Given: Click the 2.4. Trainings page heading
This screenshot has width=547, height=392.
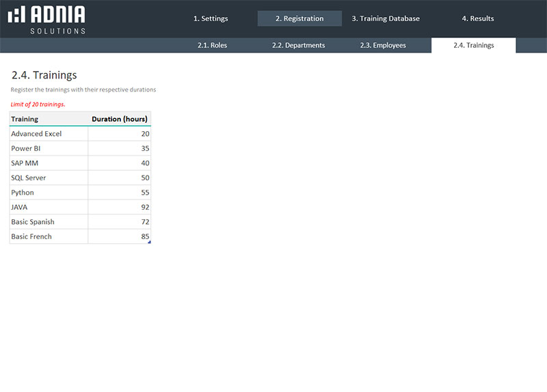Looking at the screenshot, I should click(x=44, y=75).
